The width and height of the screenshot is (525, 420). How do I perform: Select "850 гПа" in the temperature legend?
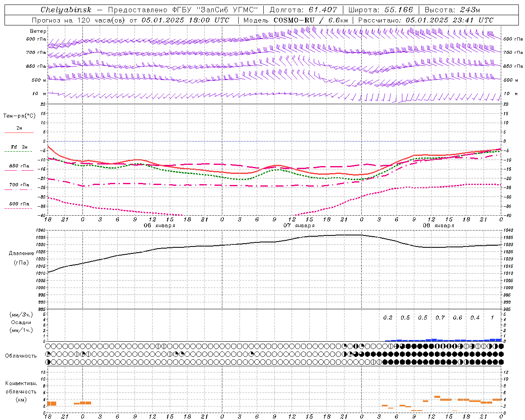click(19, 166)
